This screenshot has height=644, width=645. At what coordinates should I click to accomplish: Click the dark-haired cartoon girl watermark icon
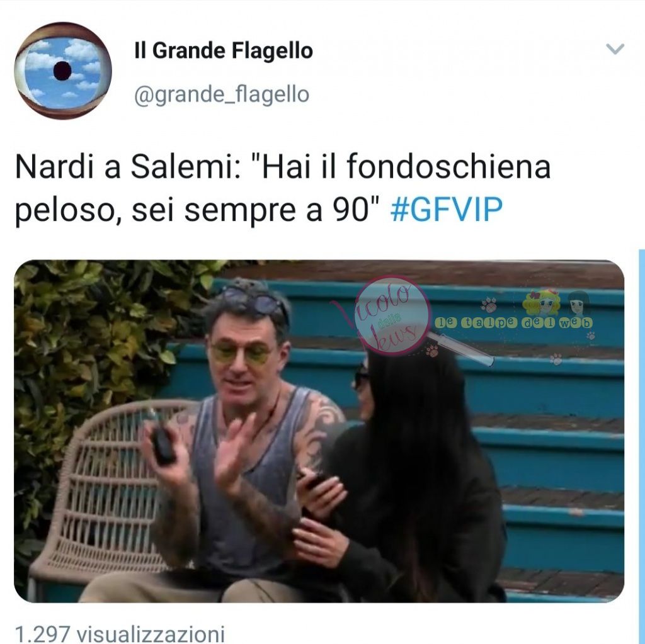click(579, 303)
